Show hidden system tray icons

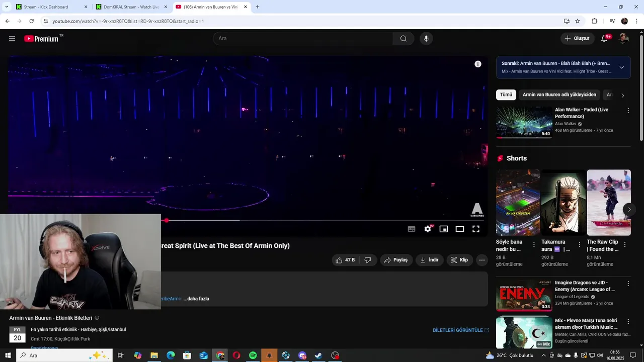click(x=543, y=355)
